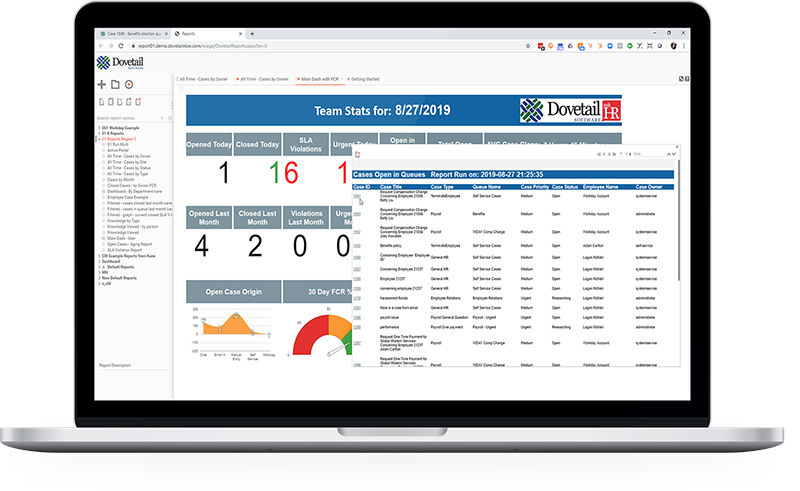Expand the New Default Reports folder

(x=98, y=277)
